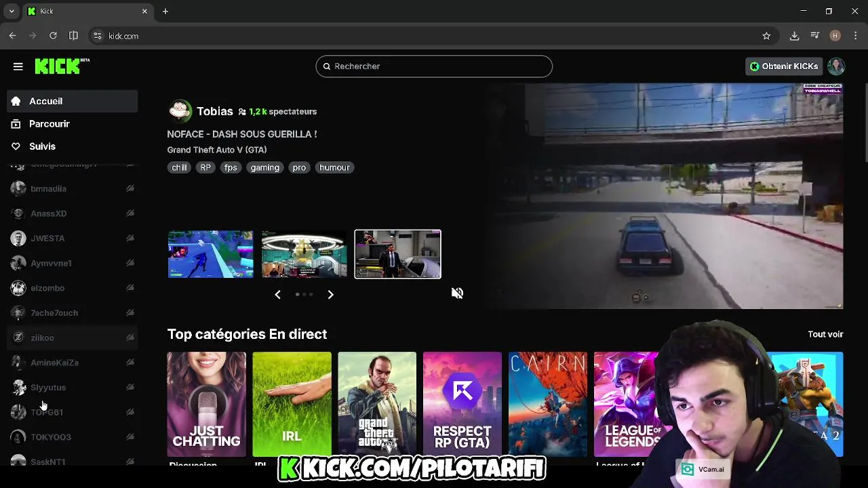This screenshot has width=868, height=488.
Task: Open the user profile avatar
Action: [x=836, y=66]
